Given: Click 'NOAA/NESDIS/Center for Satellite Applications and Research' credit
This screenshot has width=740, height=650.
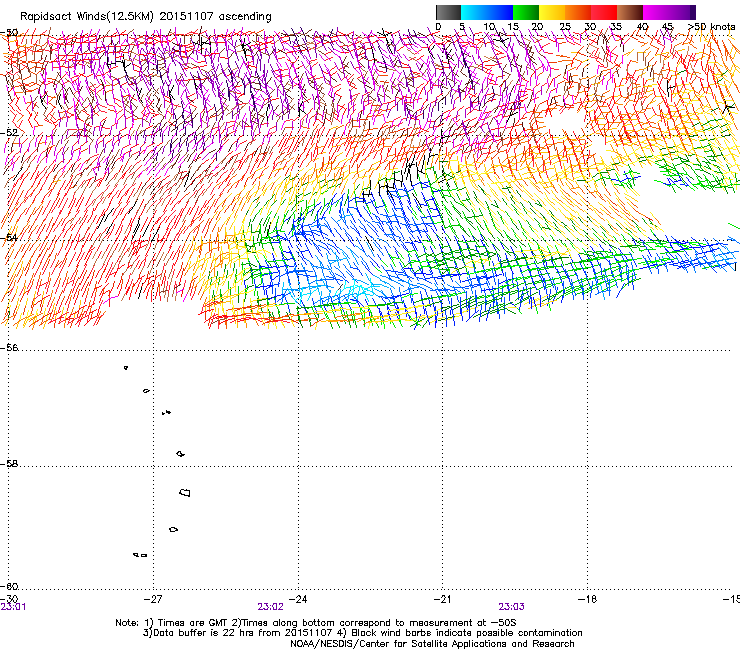Looking at the screenshot, I should pos(432,644).
